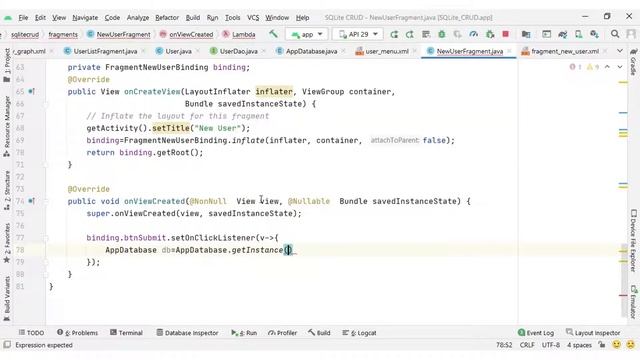Toggle the Structure tool window
Viewport: 640px width, 360px height.
pos(7,191)
